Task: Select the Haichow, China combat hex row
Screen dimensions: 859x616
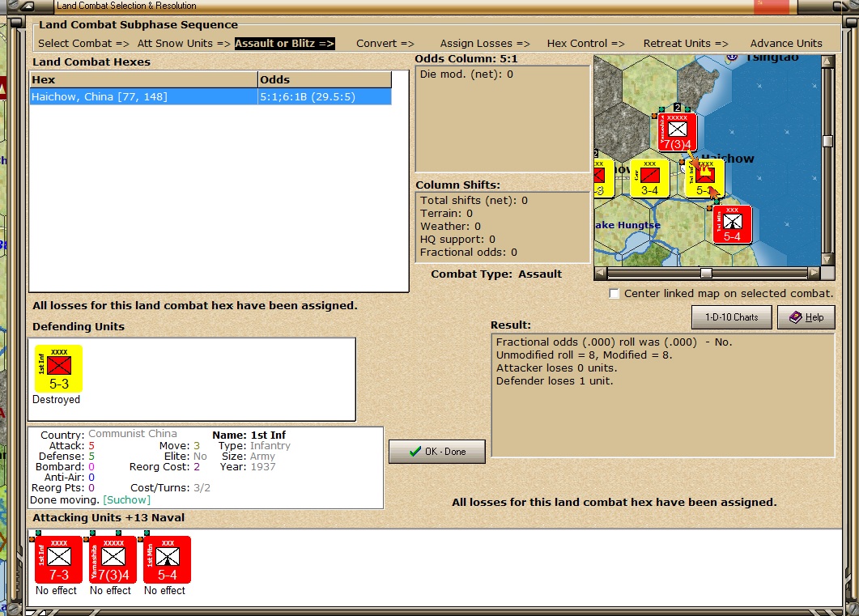Action: 210,97
